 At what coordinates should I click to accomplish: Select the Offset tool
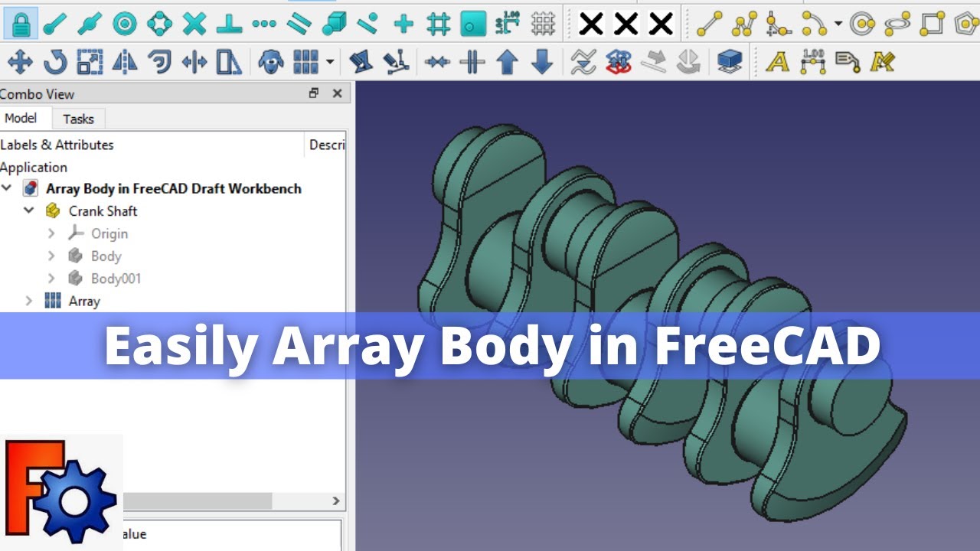pos(159,61)
